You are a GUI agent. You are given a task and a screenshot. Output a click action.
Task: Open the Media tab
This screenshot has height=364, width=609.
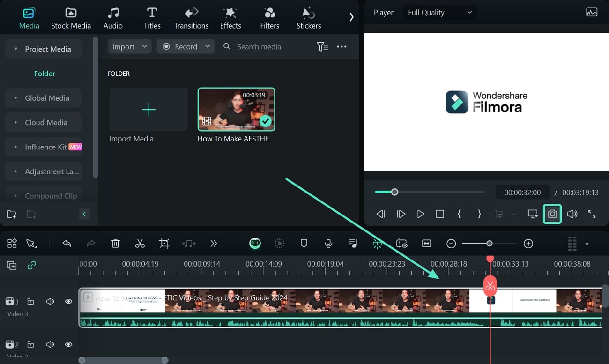pos(29,19)
